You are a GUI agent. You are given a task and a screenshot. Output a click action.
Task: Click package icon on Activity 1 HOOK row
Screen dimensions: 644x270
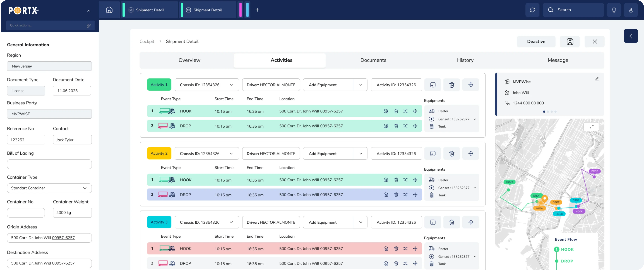pyautogui.click(x=386, y=111)
